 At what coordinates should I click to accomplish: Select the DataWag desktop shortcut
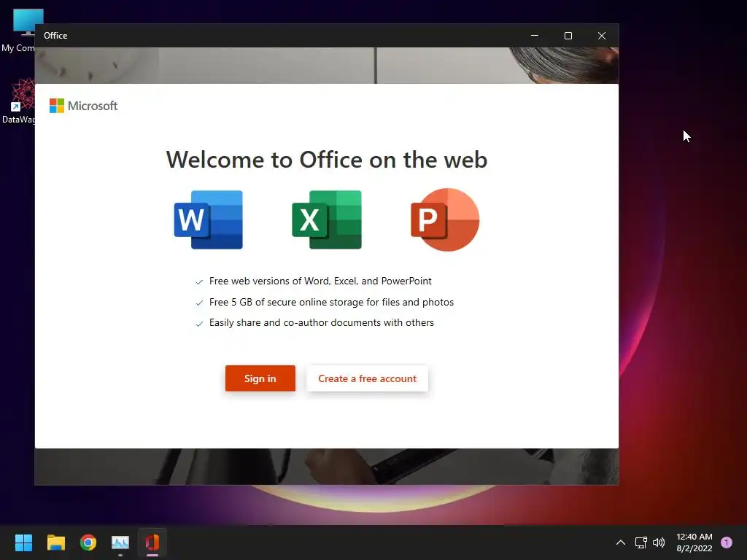coord(18,101)
